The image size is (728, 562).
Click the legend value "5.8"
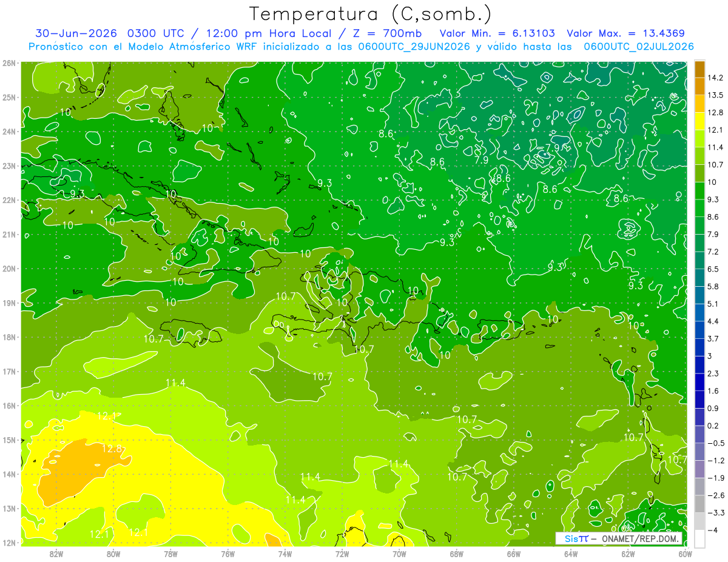point(714,286)
